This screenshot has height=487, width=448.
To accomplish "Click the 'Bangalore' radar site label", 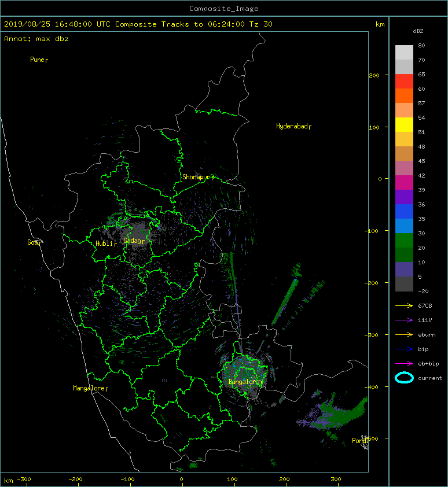I will [244, 382].
